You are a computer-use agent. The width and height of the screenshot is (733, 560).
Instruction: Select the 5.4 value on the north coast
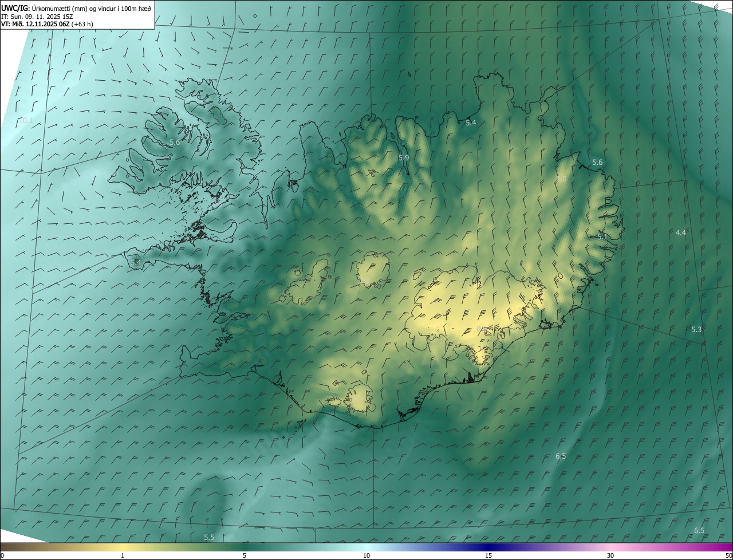click(471, 123)
